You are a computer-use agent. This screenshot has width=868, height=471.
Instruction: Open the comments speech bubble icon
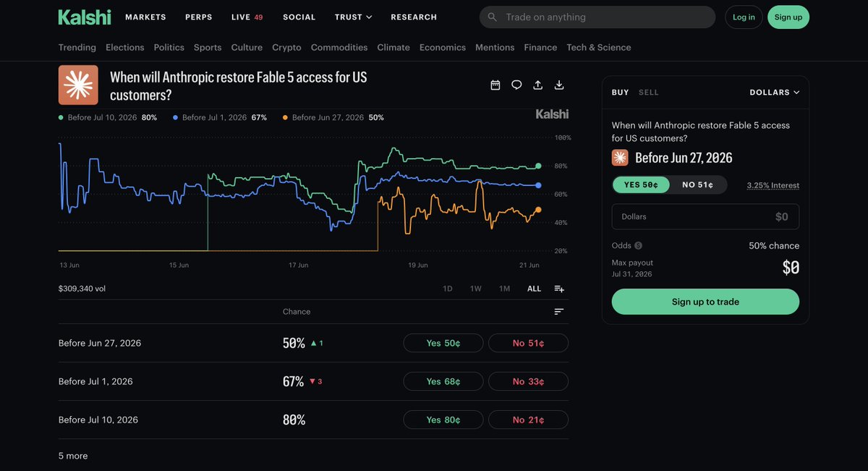(516, 85)
